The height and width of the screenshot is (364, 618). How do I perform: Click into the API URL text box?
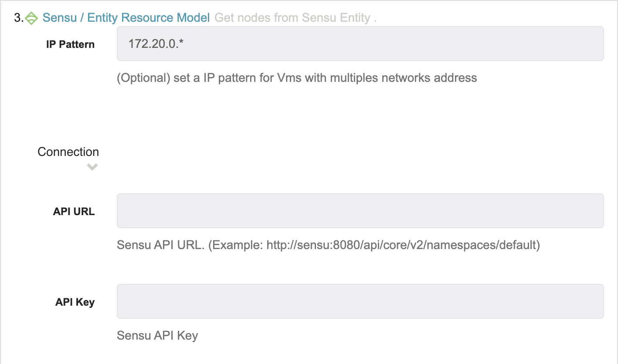click(360, 211)
